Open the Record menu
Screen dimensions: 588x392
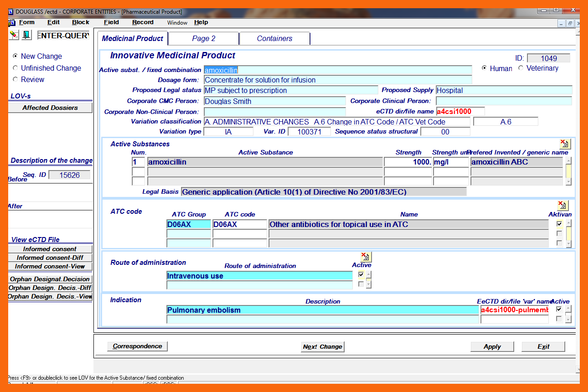click(x=143, y=22)
